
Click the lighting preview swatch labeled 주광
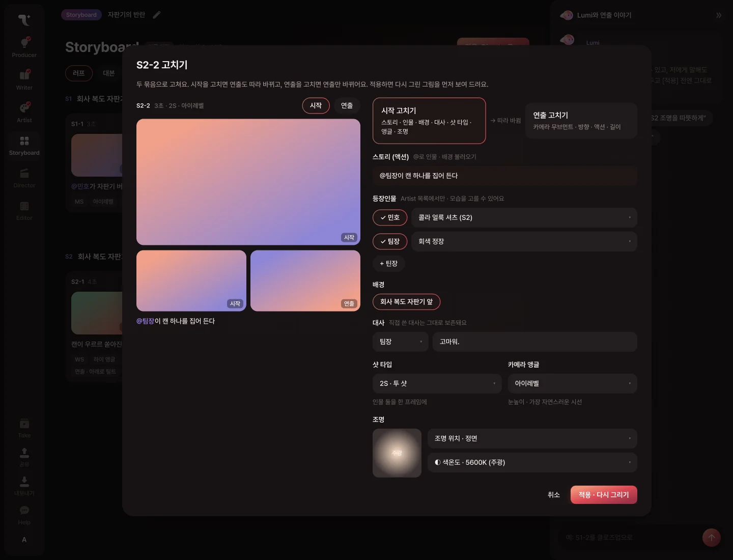tap(397, 453)
